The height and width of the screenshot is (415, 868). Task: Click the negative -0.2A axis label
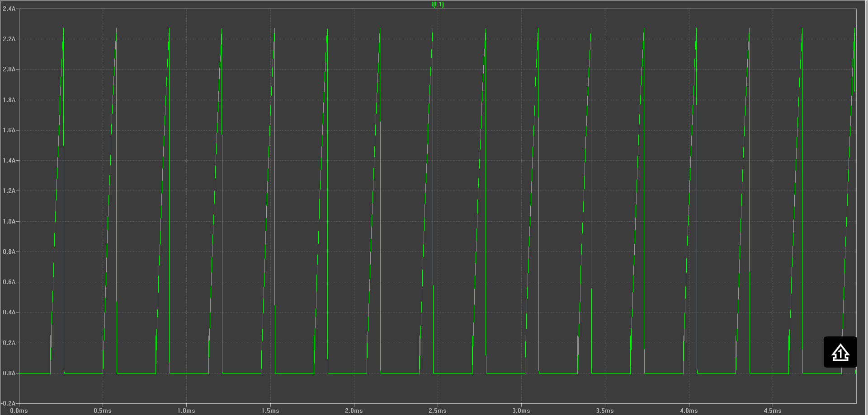(x=8, y=403)
